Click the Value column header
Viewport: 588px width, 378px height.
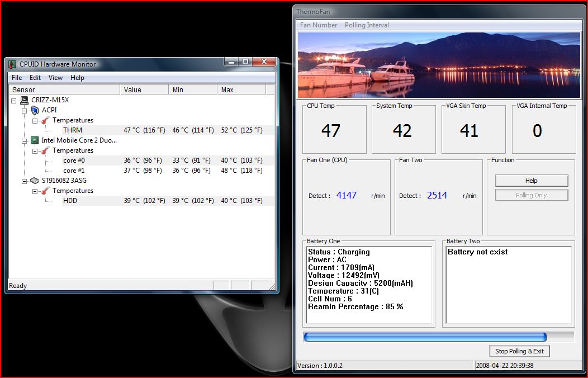[x=144, y=89]
